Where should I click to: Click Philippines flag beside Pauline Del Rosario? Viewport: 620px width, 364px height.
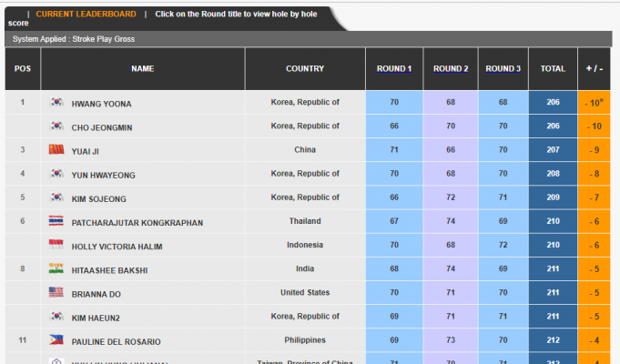point(56,340)
